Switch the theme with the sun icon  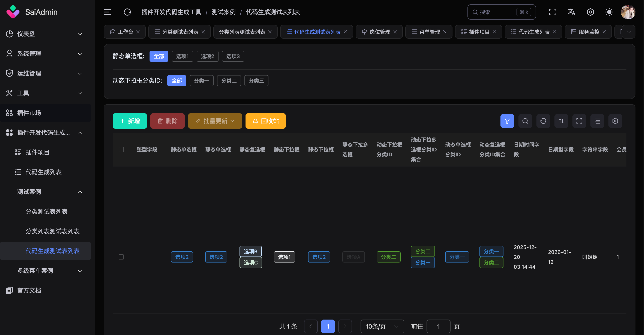[609, 12]
